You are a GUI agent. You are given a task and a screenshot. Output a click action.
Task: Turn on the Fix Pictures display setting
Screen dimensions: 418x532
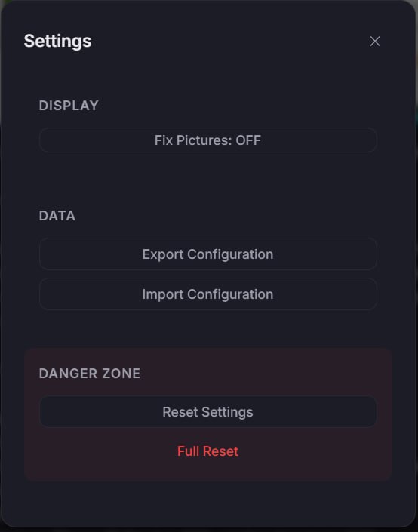point(208,140)
